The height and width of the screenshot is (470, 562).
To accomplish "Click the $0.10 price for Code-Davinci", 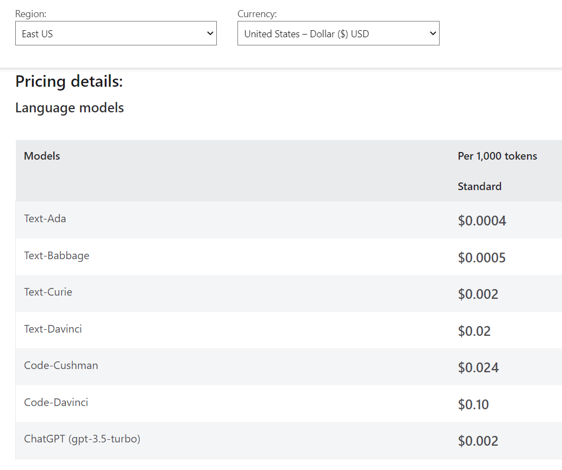I will coord(473,405).
